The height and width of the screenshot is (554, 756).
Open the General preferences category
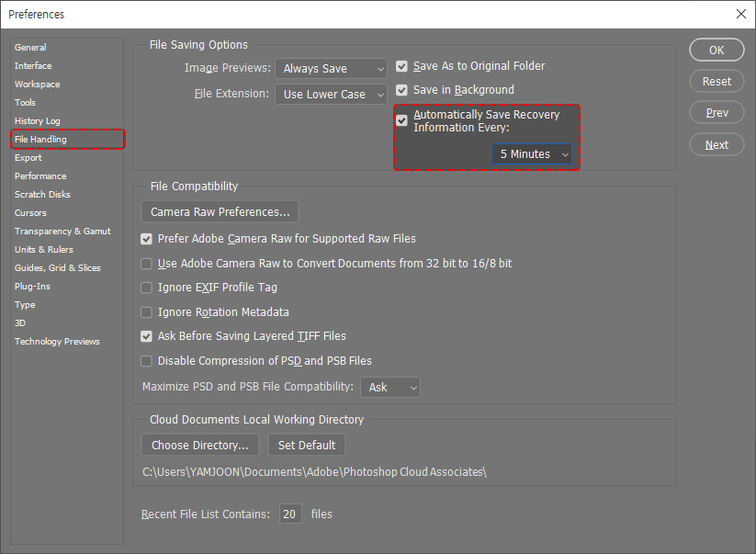[30, 47]
